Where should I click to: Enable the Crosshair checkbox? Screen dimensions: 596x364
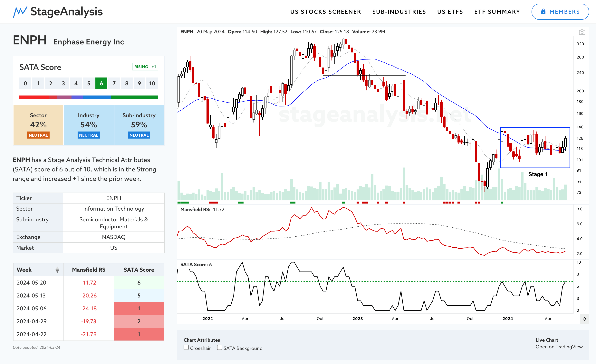tap(186, 348)
